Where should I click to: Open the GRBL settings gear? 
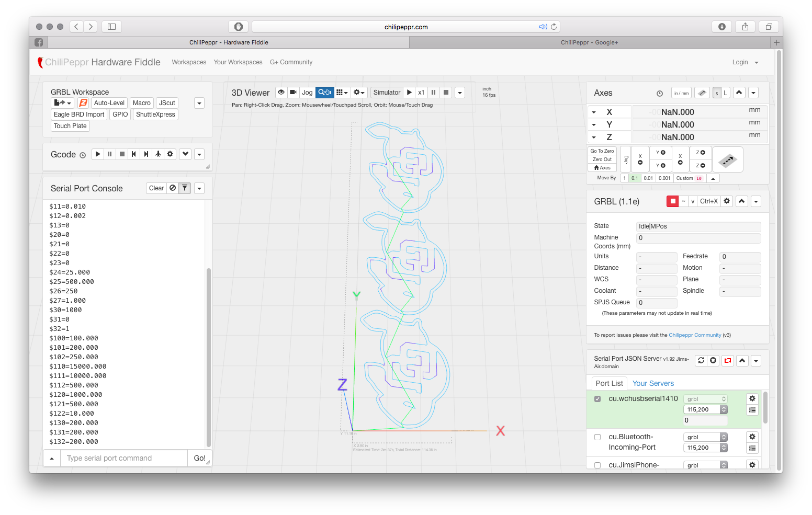pos(727,201)
